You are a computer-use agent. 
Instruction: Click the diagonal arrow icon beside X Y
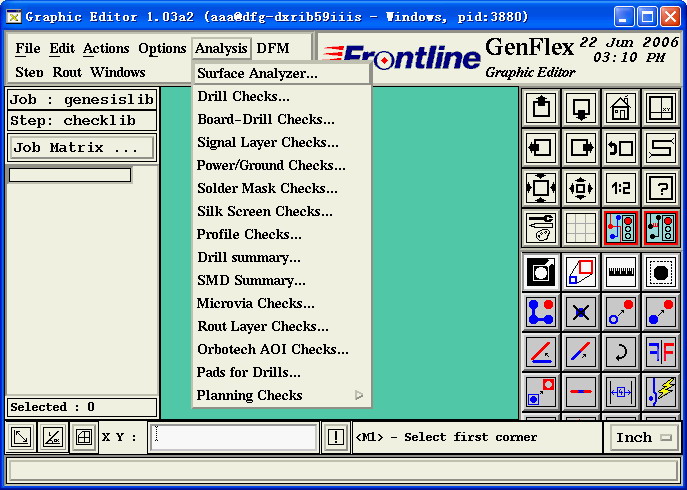pyautogui.click(x=21, y=437)
